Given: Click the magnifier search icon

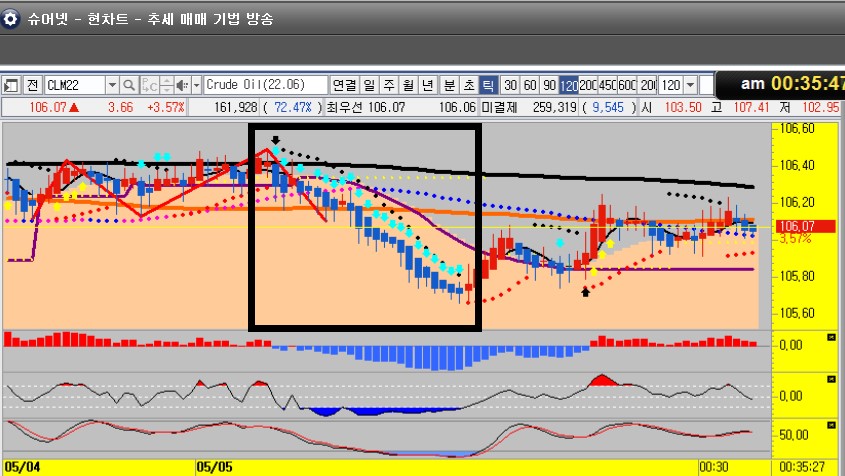Looking at the screenshot, I should point(129,85).
